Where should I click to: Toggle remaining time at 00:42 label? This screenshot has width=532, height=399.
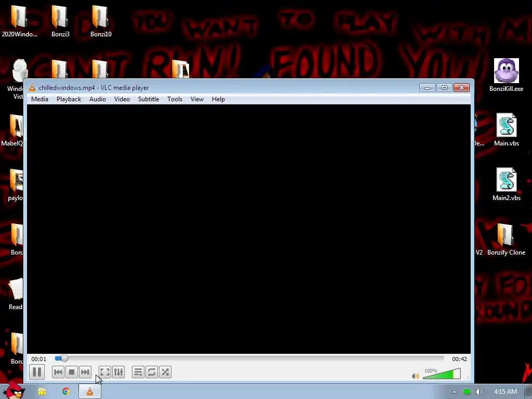(x=459, y=359)
